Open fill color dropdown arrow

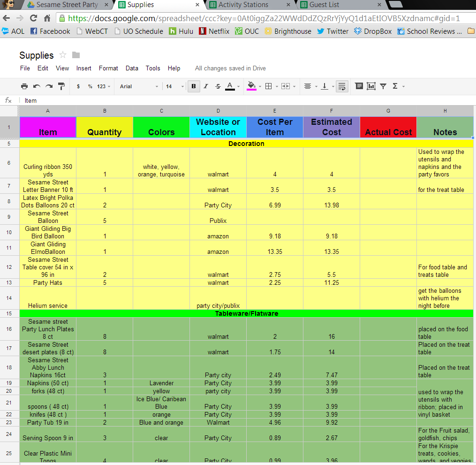(260, 86)
